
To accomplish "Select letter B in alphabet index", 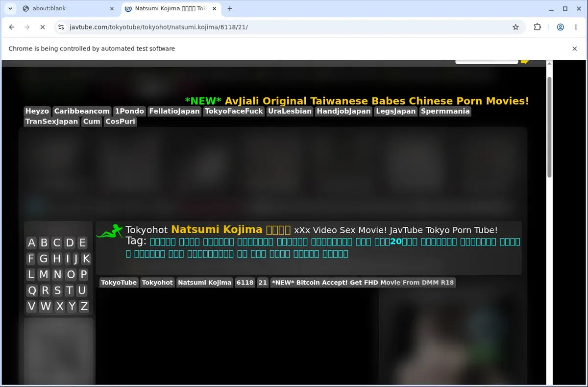I will [x=44, y=243].
